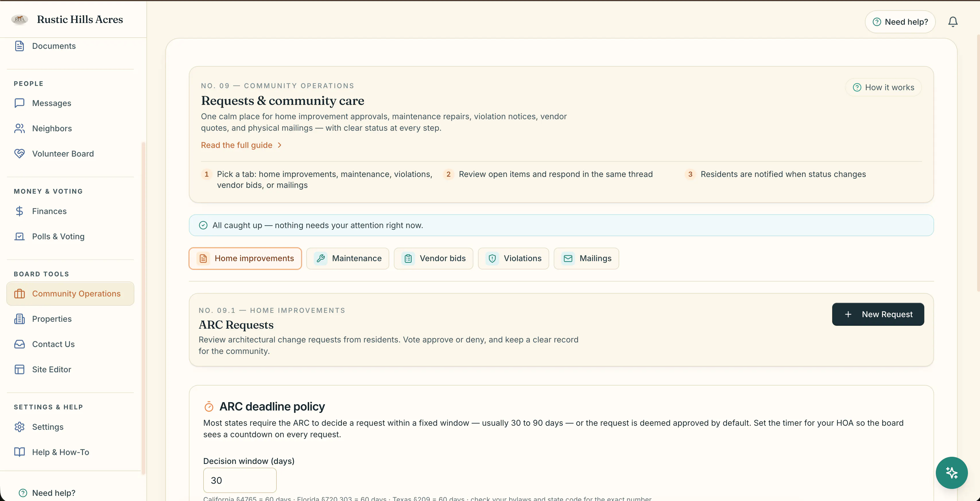The image size is (980, 501).
Task: Open the AI assistant sparkle button
Action: (952, 473)
